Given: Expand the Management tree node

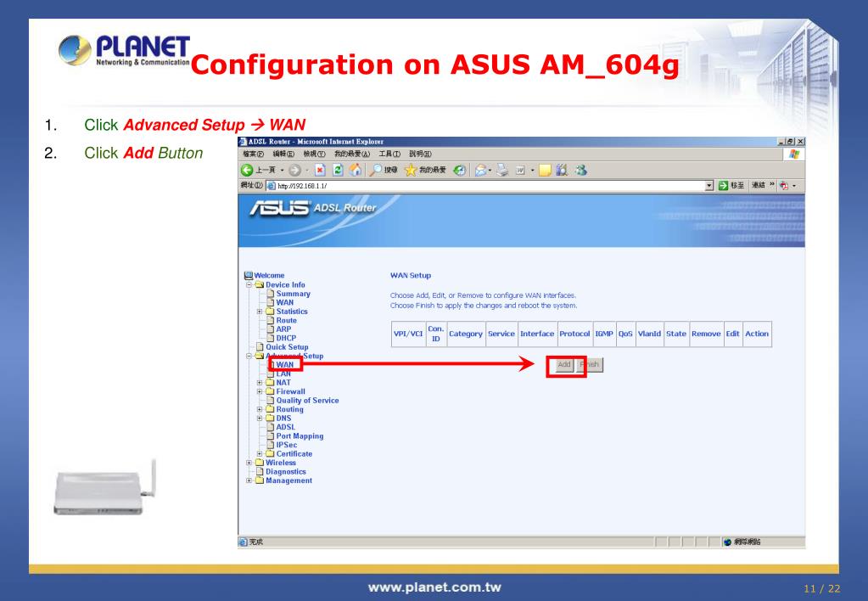Looking at the screenshot, I should tap(249, 480).
